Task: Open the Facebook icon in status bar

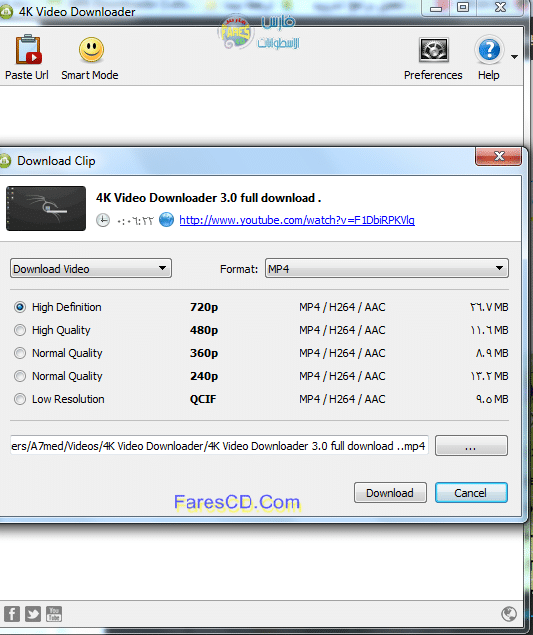Action: point(12,614)
